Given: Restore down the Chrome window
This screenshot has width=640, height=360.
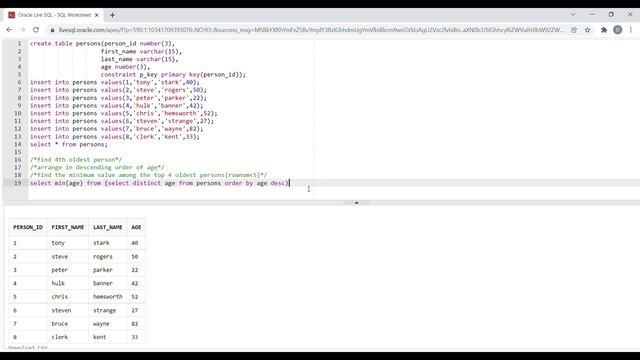Looking at the screenshot, I should pyautogui.click(x=611, y=14).
